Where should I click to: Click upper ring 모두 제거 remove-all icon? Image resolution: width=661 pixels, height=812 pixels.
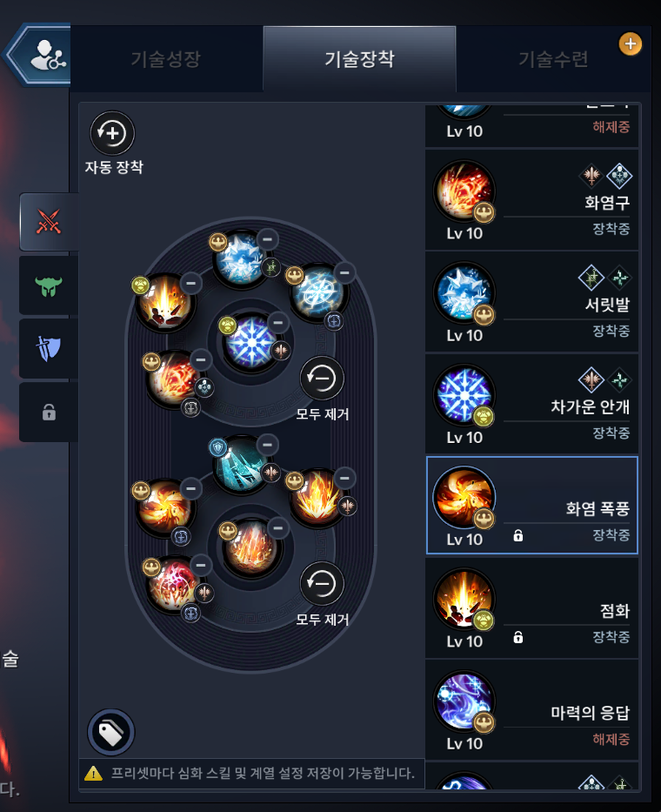pyautogui.click(x=322, y=378)
